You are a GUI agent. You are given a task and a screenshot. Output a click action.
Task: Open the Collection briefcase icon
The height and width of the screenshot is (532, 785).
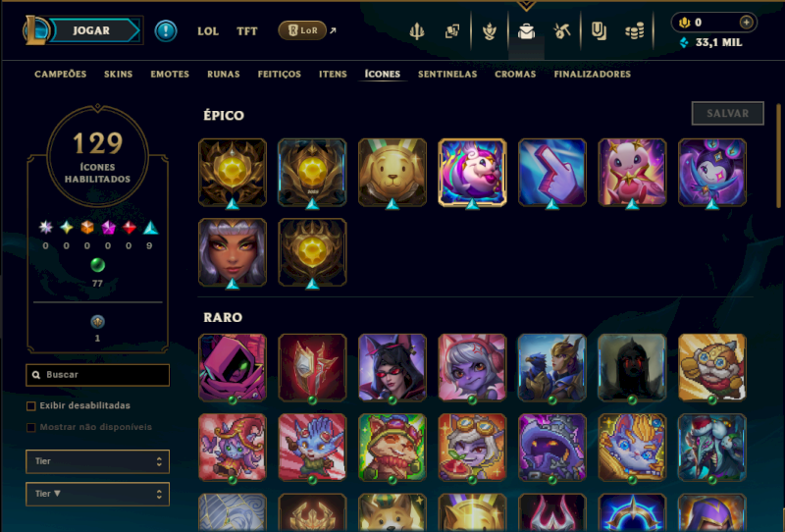point(526,31)
